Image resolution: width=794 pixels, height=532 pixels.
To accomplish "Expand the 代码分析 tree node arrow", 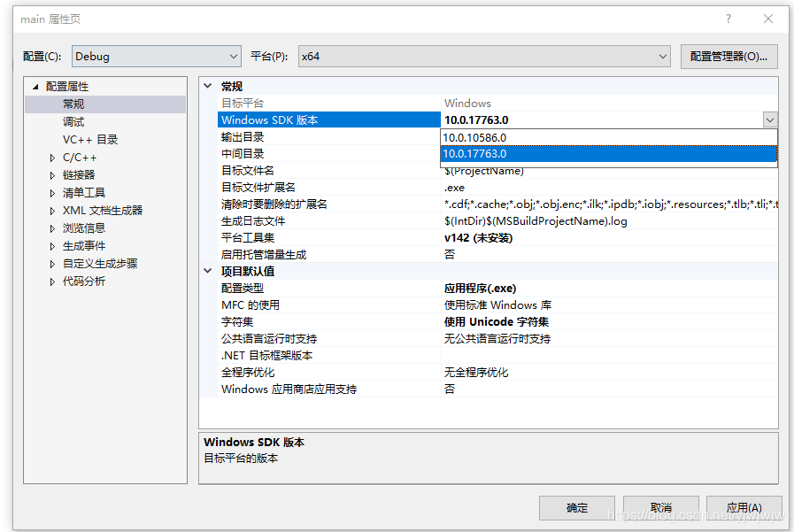I will (52, 282).
